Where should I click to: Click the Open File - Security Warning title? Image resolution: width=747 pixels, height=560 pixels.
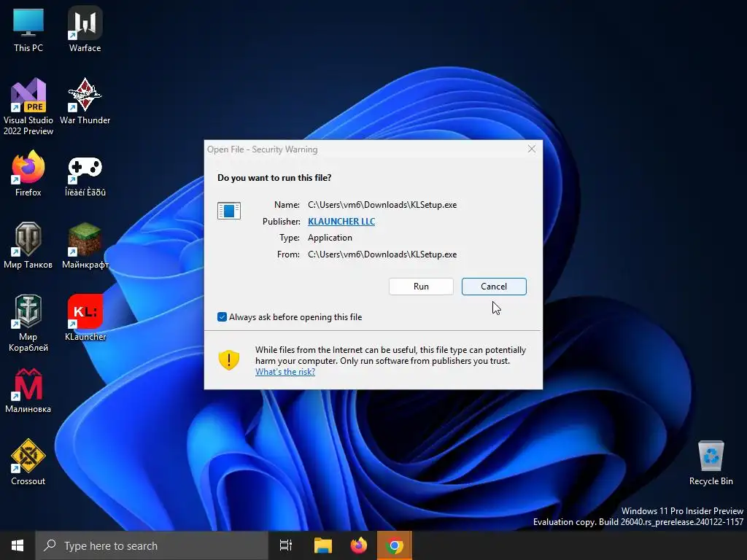[263, 149]
